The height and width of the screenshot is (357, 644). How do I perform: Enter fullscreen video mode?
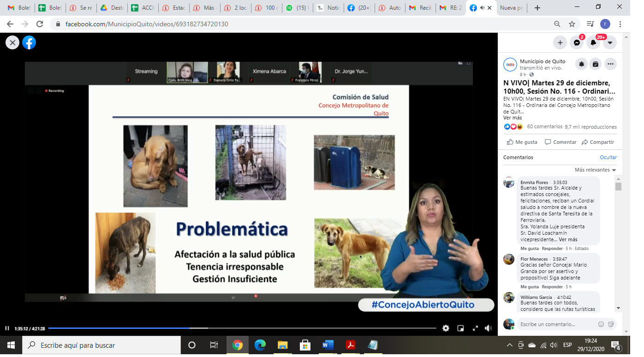tap(475, 328)
